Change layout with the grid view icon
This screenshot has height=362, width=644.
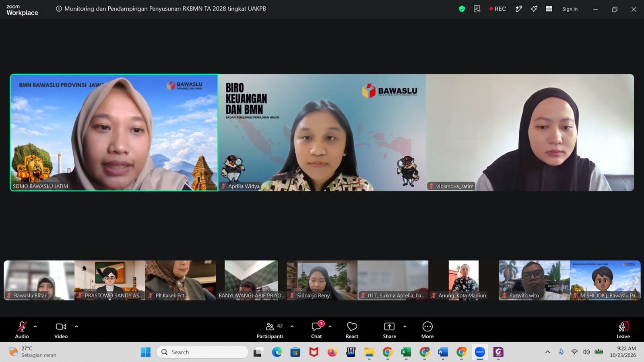click(549, 9)
